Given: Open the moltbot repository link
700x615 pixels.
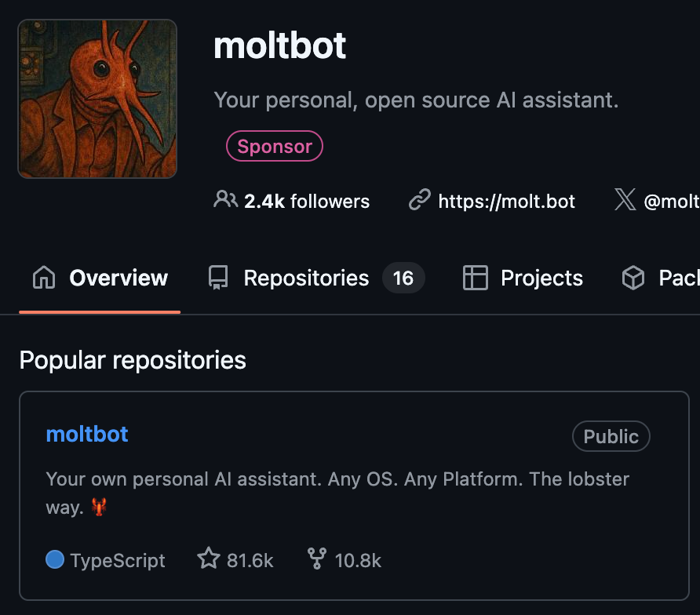Looking at the screenshot, I should [x=87, y=434].
